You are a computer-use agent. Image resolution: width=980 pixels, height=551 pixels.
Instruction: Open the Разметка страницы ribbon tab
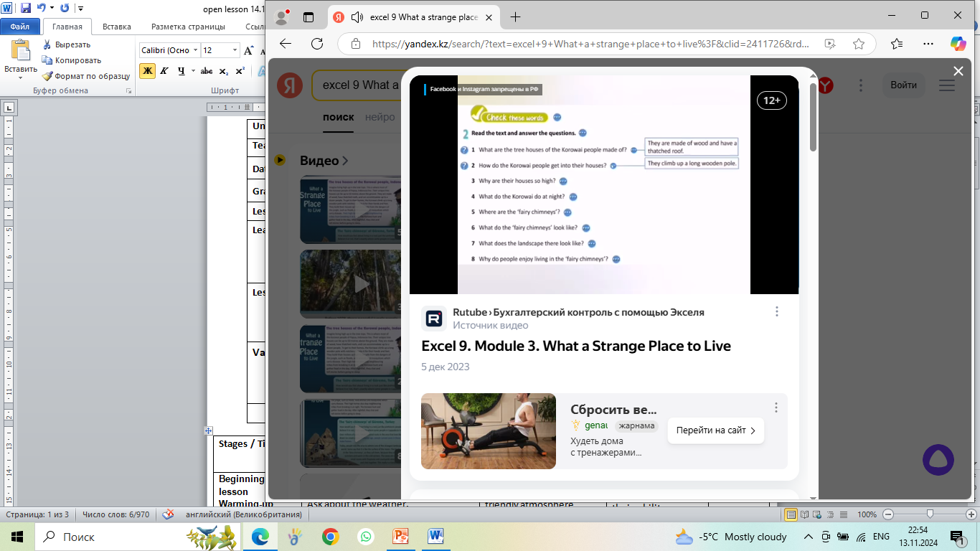(x=188, y=27)
